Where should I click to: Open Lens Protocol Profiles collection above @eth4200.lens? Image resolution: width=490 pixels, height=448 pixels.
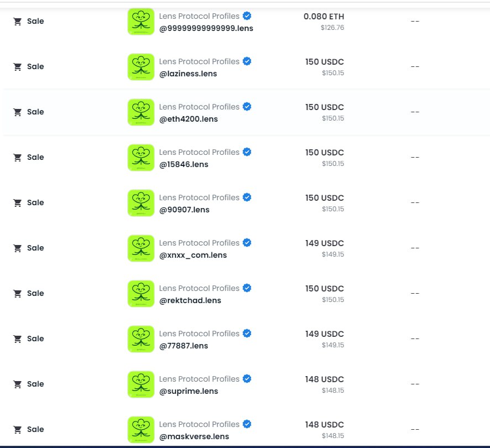200,107
